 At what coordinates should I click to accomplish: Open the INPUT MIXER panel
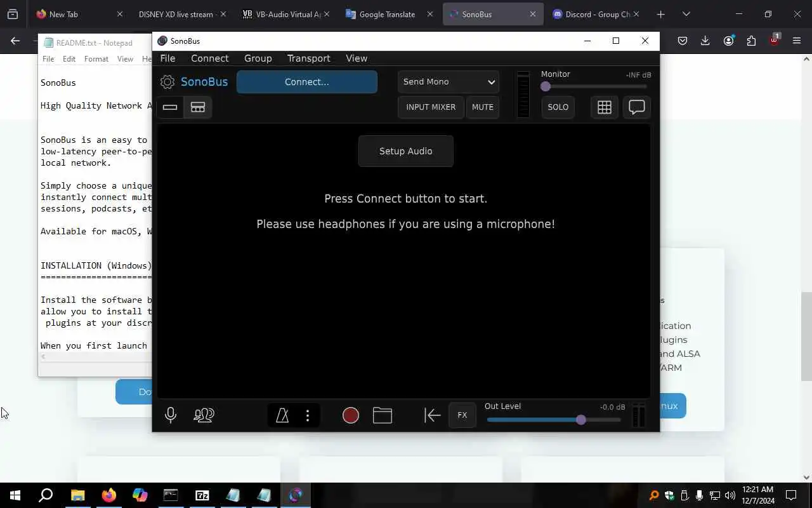[431, 107]
